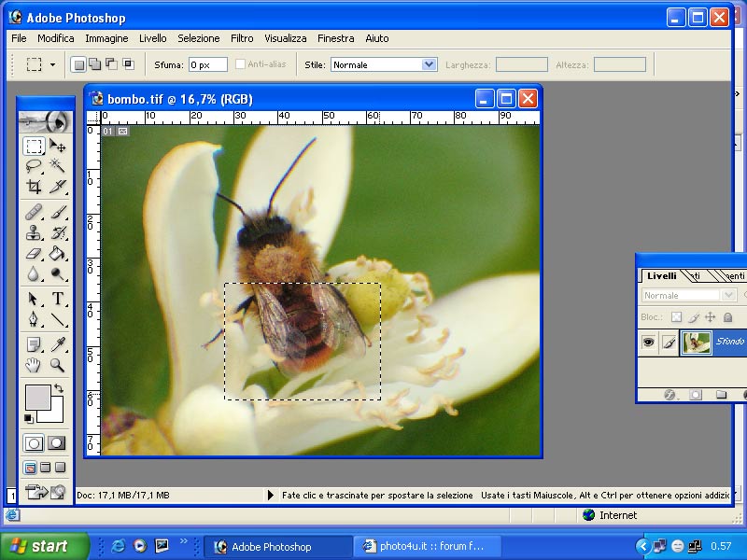Select the Hand tool
Image resolution: width=747 pixels, height=560 pixels.
point(34,365)
